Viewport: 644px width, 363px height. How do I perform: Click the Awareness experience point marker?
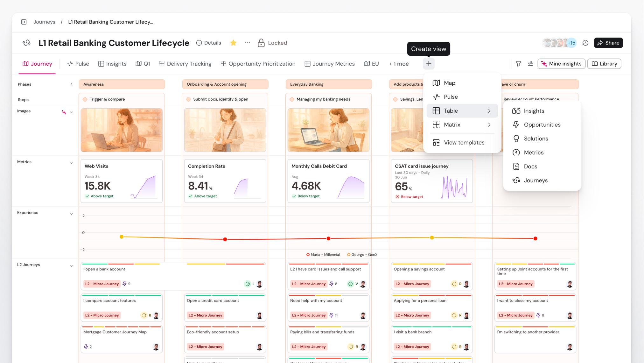[122, 237]
